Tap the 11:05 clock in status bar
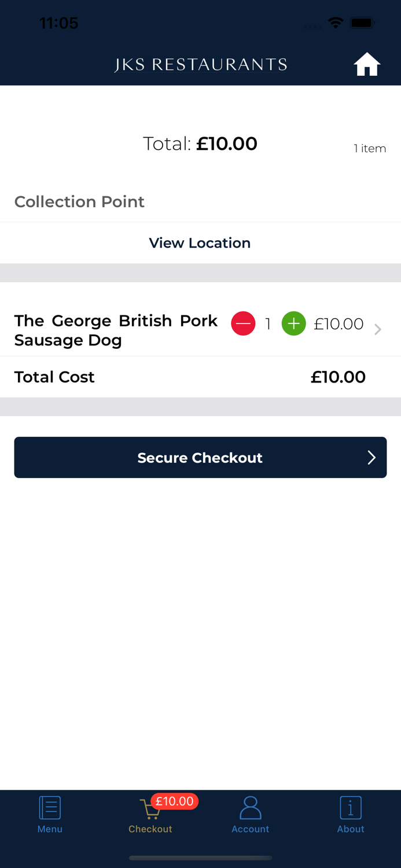401x868 pixels. 58,23
